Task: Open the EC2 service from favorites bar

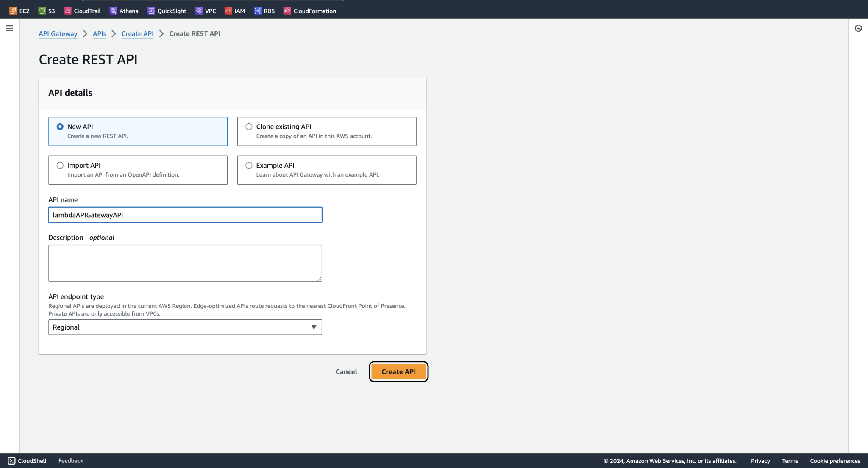Action: click(x=18, y=10)
